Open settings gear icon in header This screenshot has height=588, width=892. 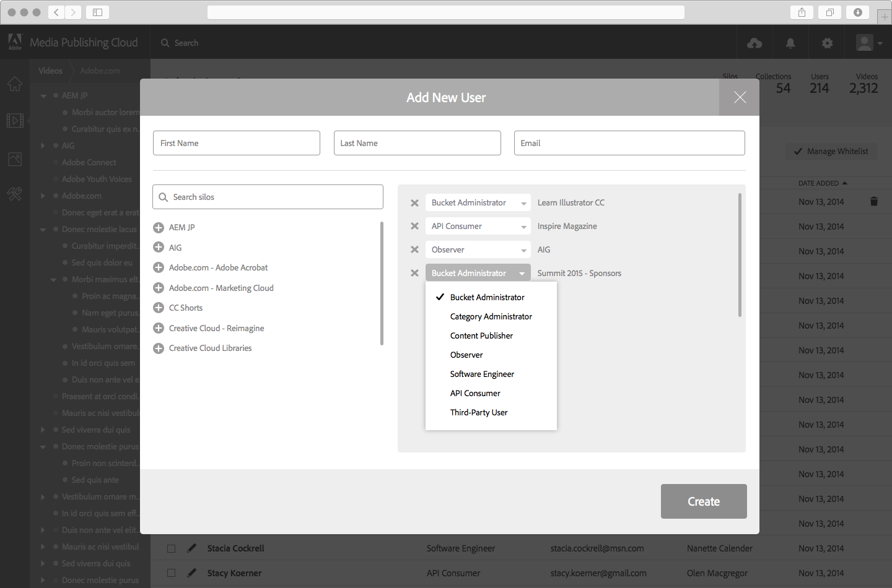[827, 43]
